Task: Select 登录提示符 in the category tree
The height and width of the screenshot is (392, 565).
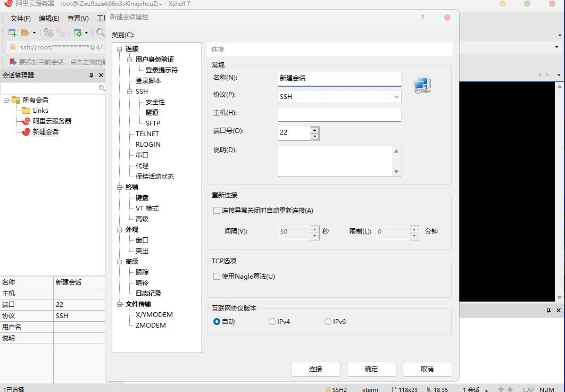Action: pyautogui.click(x=161, y=70)
